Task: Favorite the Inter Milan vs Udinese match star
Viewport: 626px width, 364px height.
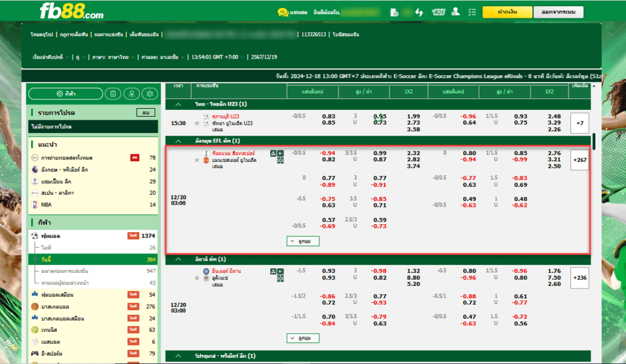Action: click(197, 278)
